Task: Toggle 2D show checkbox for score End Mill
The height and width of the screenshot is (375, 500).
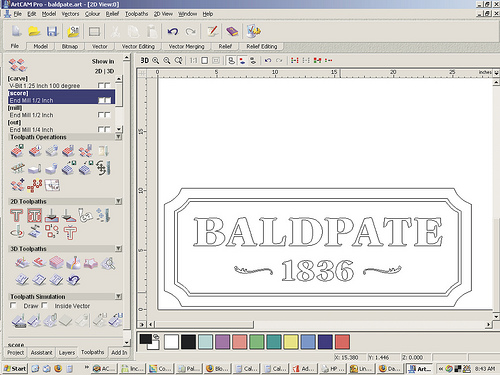Action: coord(101,100)
